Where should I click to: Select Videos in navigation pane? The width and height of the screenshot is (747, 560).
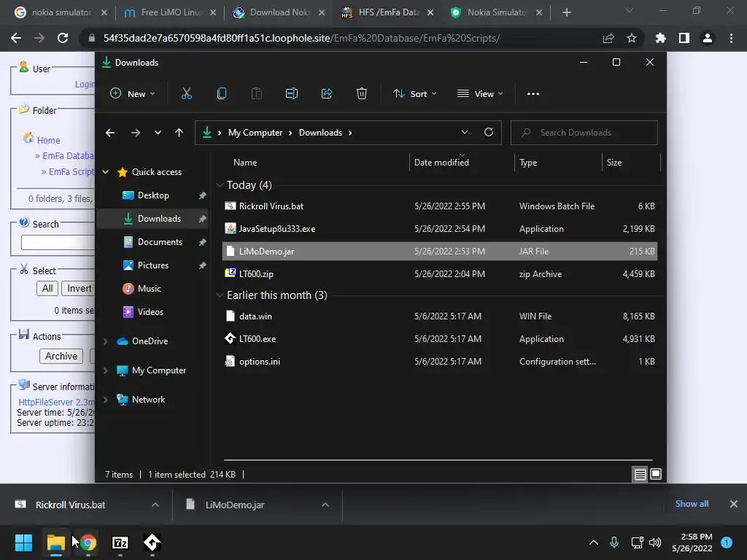pyautogui.click(x=150, y=312)
